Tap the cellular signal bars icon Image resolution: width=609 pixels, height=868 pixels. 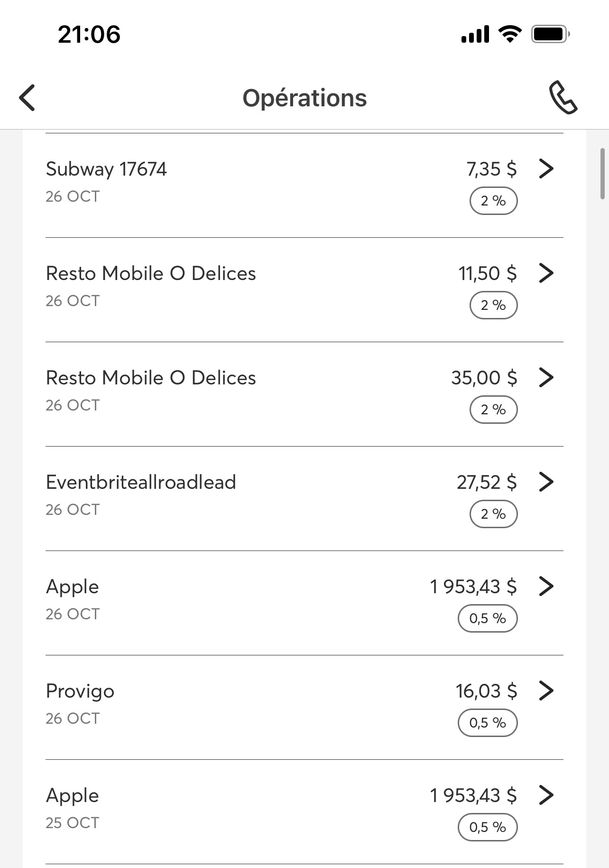(475, 35)
